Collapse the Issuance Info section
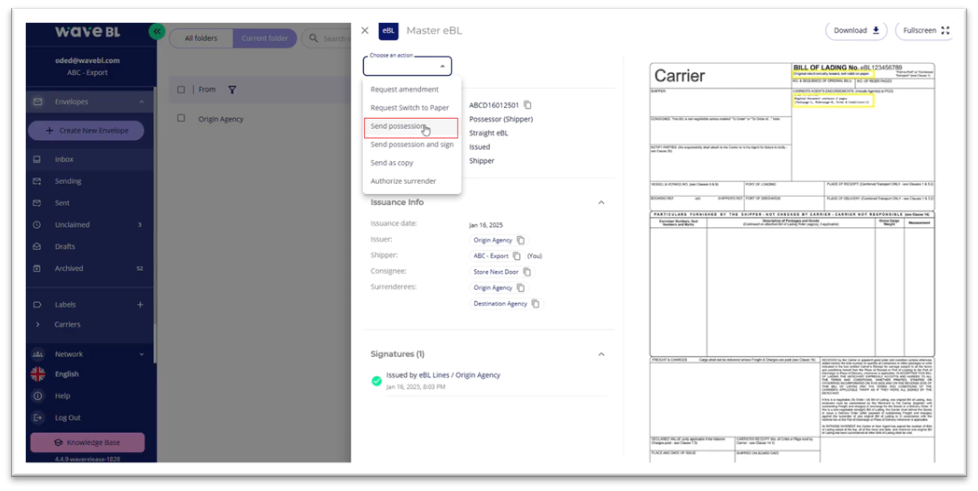The height and width of the screenshot is (491, 978). point(601,202)
